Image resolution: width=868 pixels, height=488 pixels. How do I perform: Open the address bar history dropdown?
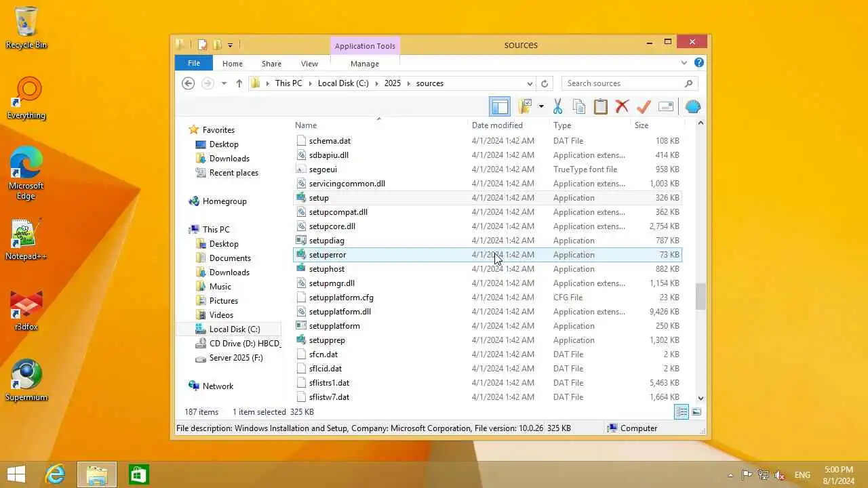point(530,83)
